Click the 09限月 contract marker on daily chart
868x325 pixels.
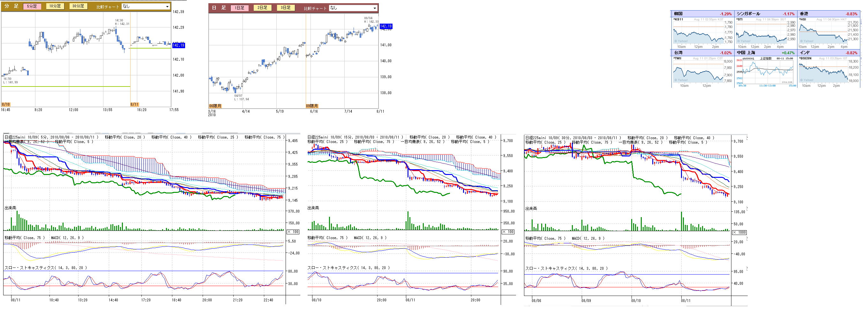(x=312, y=106)
